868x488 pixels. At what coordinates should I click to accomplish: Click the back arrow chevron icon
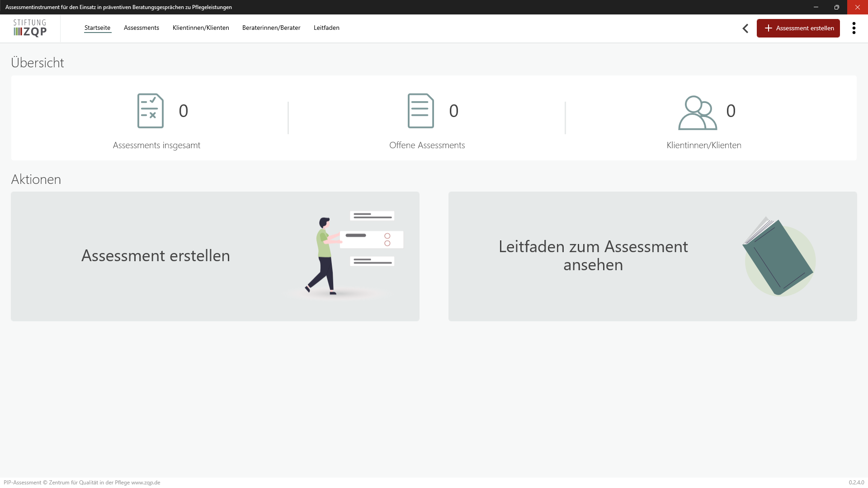click(x=745, y=28)
